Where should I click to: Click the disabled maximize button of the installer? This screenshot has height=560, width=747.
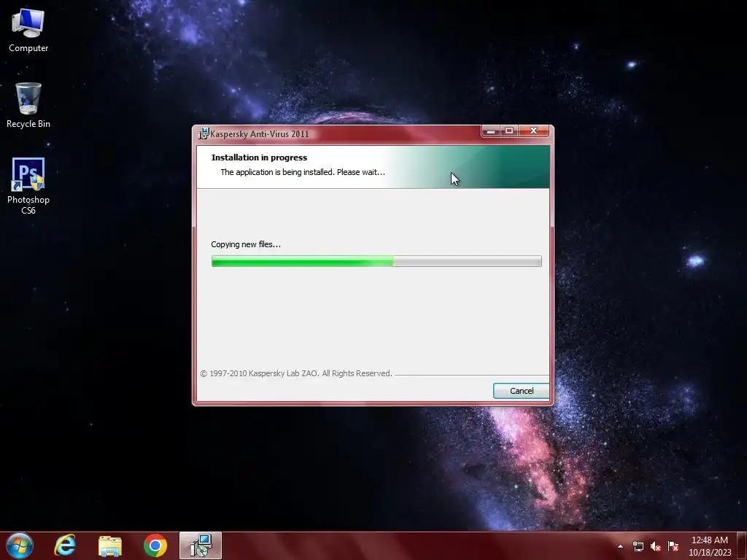508,131
